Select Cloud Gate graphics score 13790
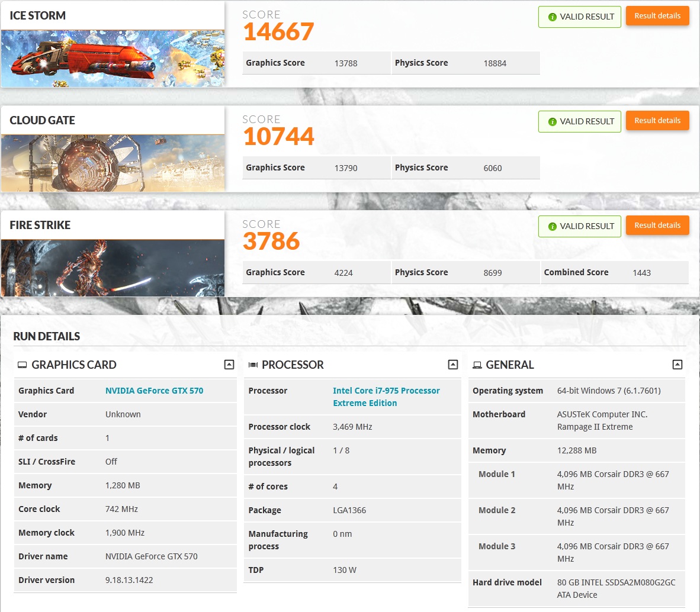Screen dimensions: 700x612 346,168
